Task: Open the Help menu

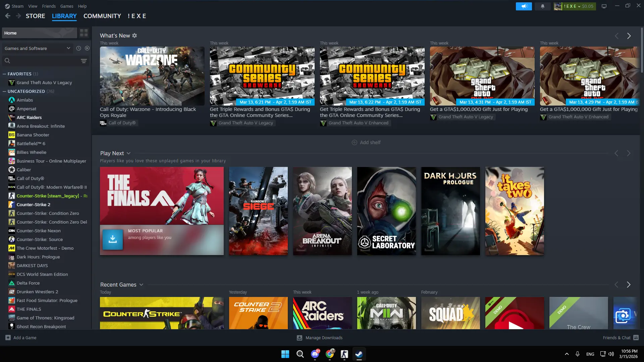Action: pos(82,6)
